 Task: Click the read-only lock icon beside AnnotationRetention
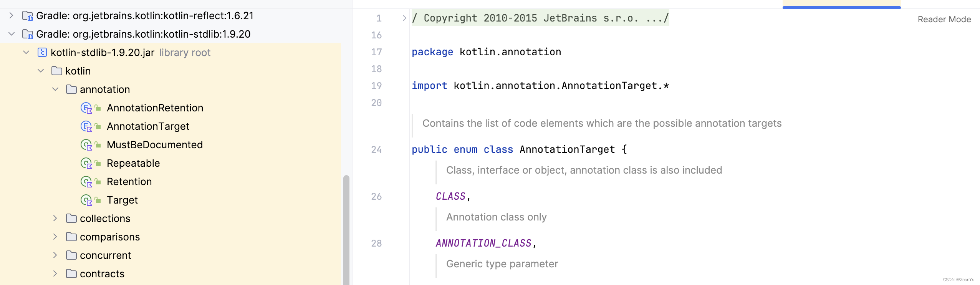coord(98,108)
